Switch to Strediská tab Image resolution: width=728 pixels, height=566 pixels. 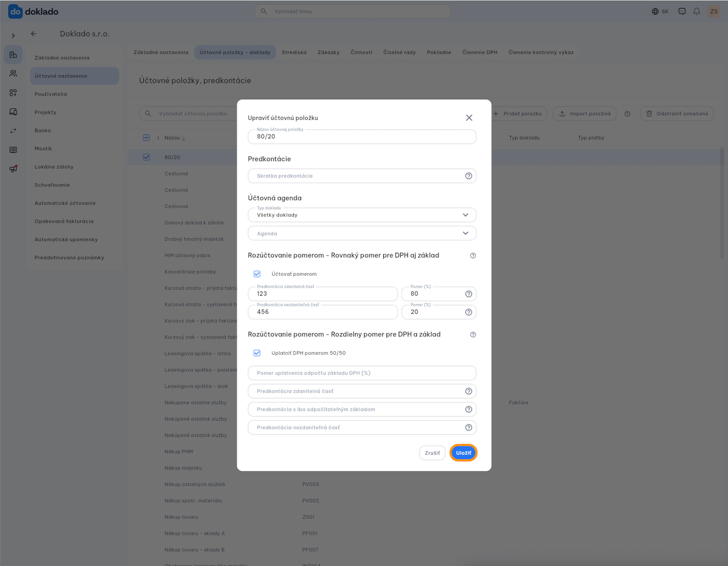(294, 52)
